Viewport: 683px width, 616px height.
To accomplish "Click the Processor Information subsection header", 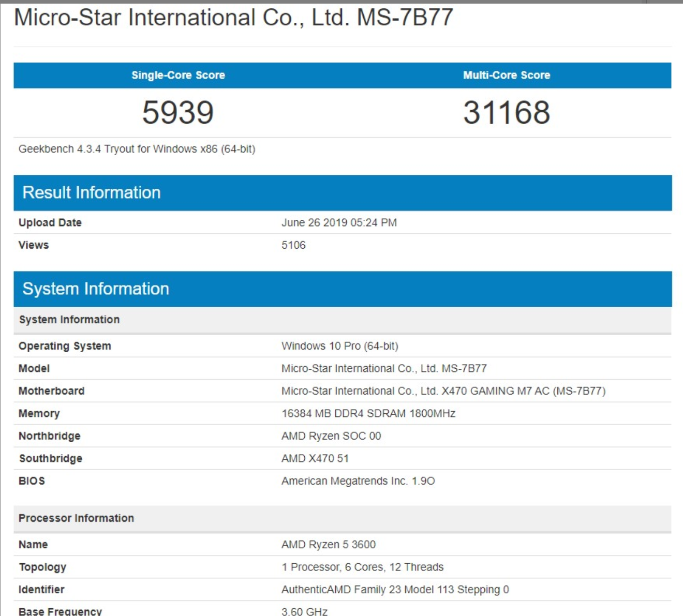I will [76, 518].
